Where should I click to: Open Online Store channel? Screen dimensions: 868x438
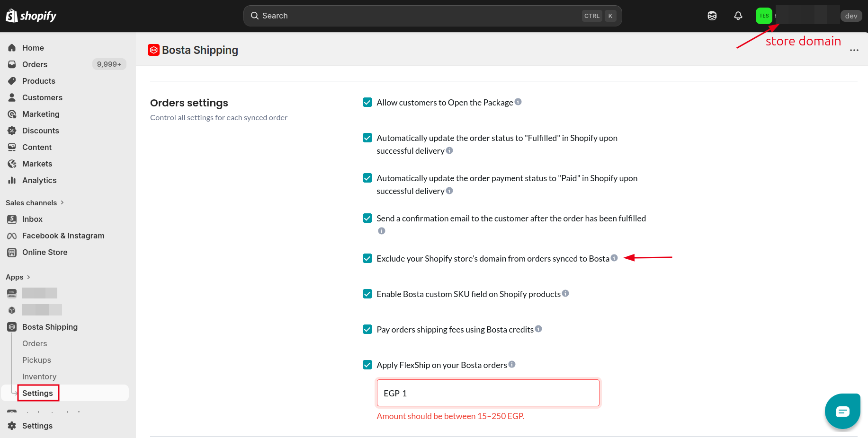tap(45, 252)
